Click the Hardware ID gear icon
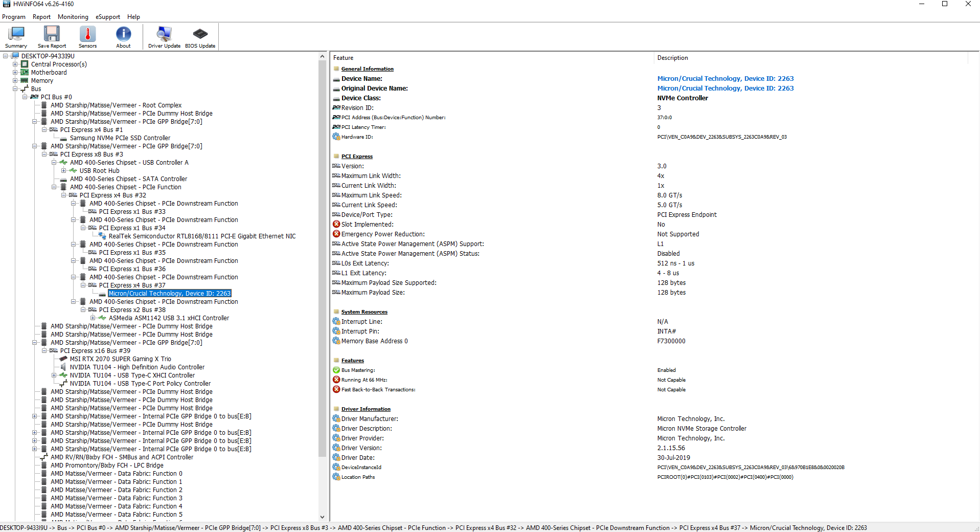 point(336,137)
